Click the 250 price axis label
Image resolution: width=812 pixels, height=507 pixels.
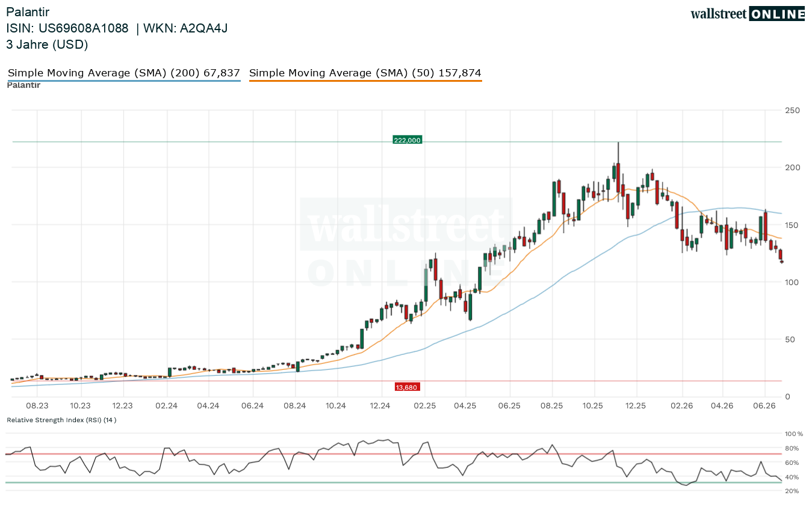tap(792, 110)
